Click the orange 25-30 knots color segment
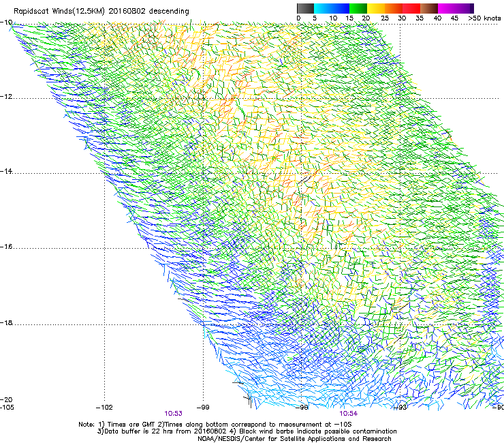 pyautogui.click(x=394, y=8)
